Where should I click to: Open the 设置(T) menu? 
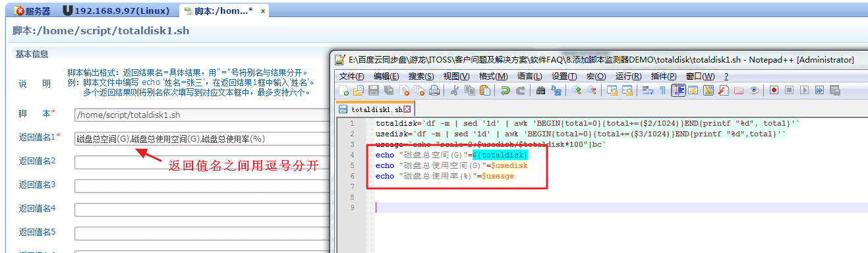click(x=564, y=76)
